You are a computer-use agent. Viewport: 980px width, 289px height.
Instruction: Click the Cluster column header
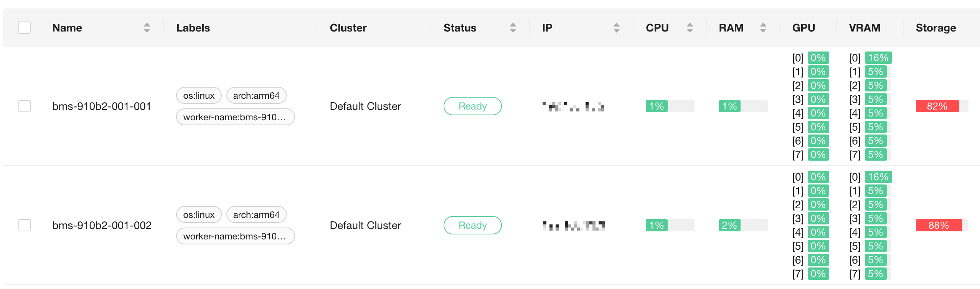point(348,28)
